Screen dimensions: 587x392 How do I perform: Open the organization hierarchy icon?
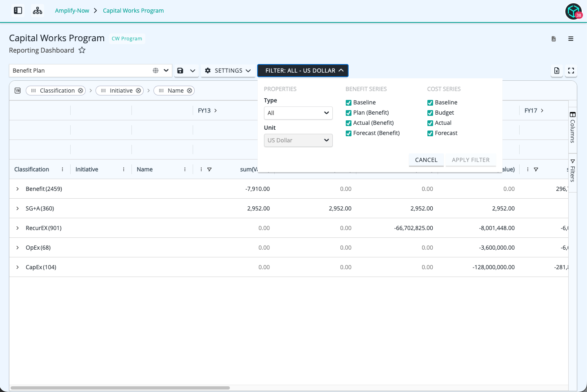(x=38, y=11)
